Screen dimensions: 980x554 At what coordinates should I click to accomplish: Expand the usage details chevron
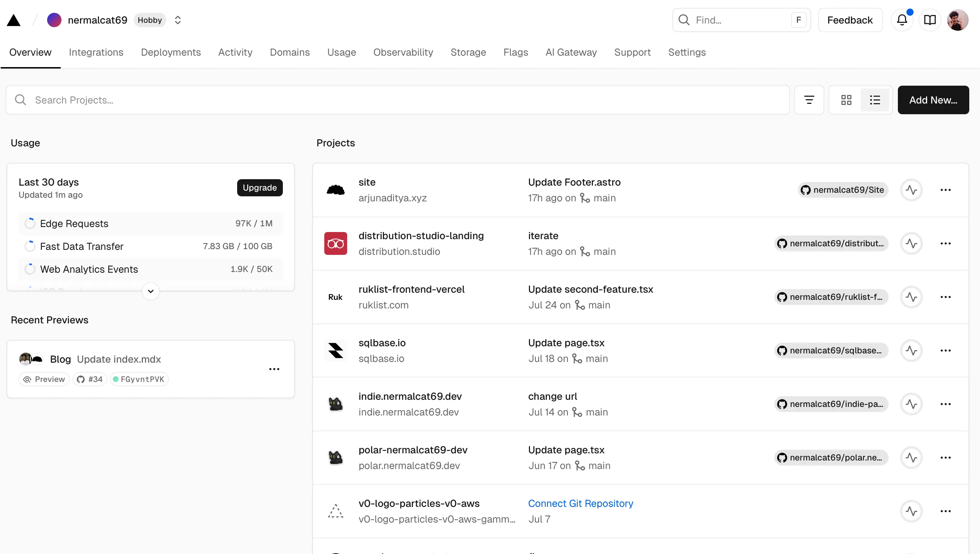click(x=150, y=291)
